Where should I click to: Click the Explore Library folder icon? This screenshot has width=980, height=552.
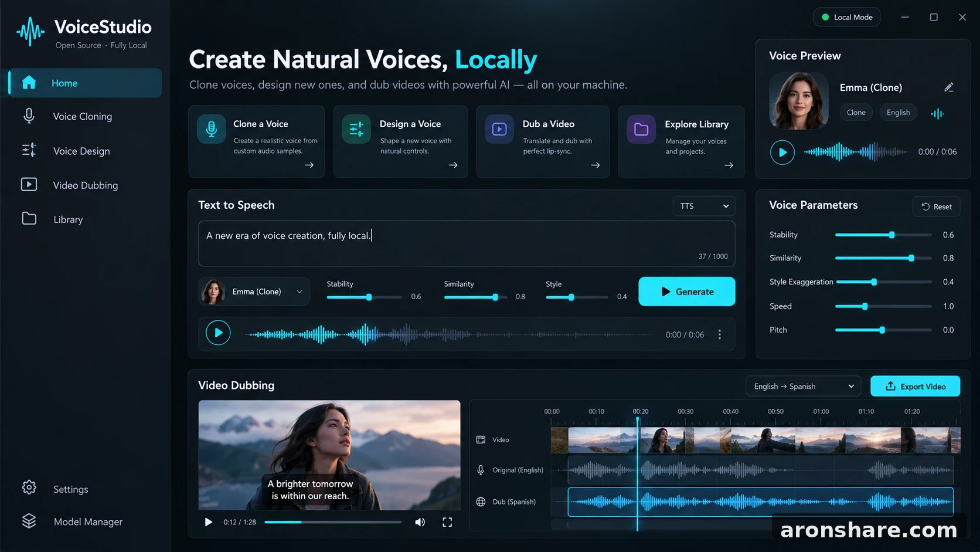point(641,129)
